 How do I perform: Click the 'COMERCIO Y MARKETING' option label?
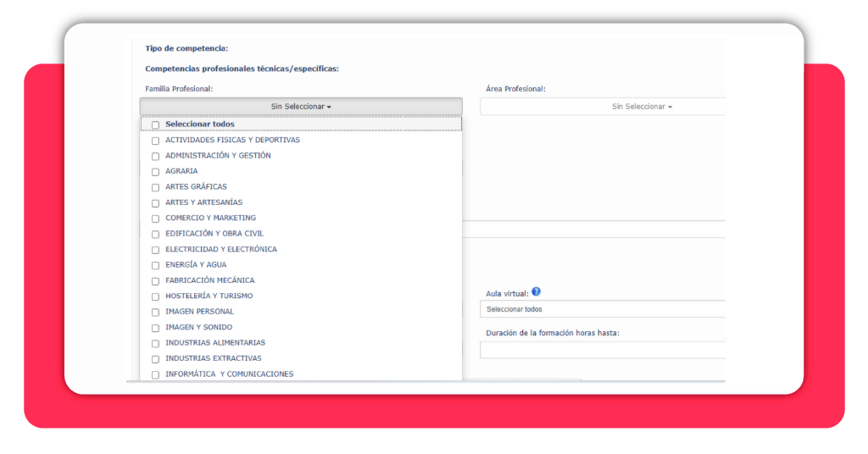tap(210, 218)
